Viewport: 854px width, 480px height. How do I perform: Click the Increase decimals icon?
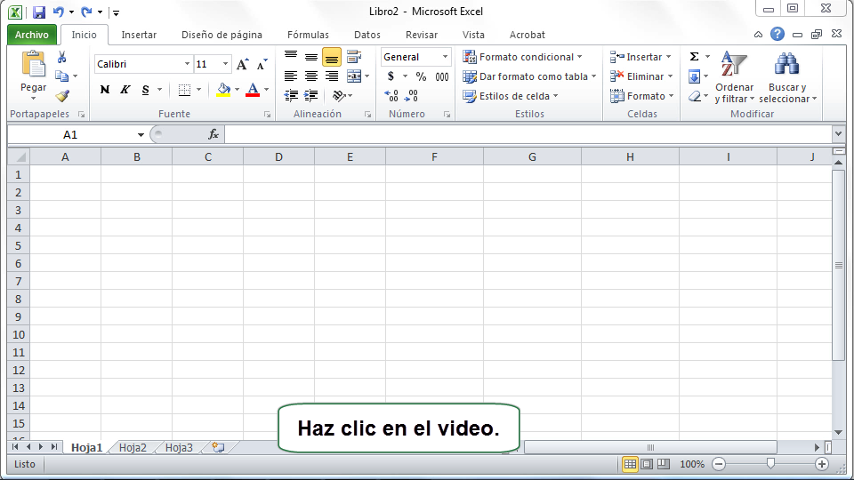coord(391,96)
